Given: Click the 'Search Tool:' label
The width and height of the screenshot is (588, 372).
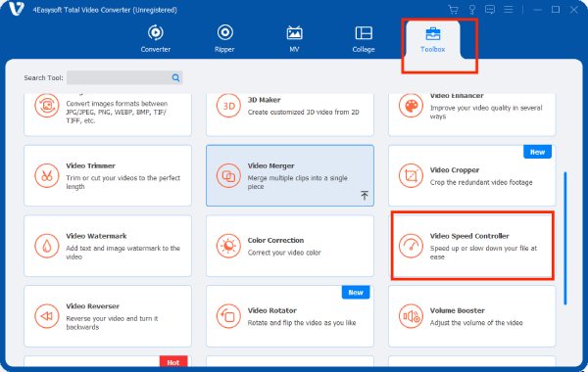Looking at the screenshot, I should pos(43,77).
